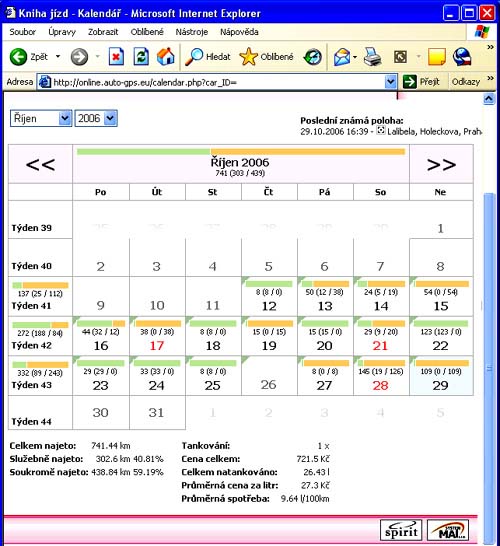Screen dimensions: 500x546
Task: Click the yellow note toolbar icon
Action: 437,57
